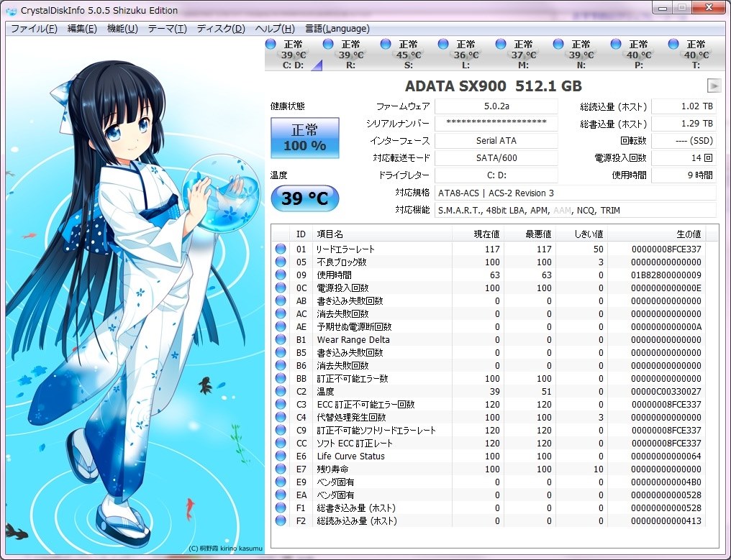Open the 言語(Language) menu
Image resolution: width=731 pixels, height=560 pixels.
(337, 29)
